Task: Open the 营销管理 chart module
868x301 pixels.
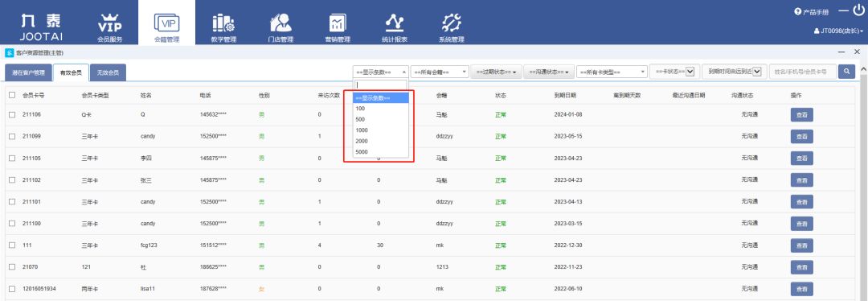Action: (x=337, y=27)
